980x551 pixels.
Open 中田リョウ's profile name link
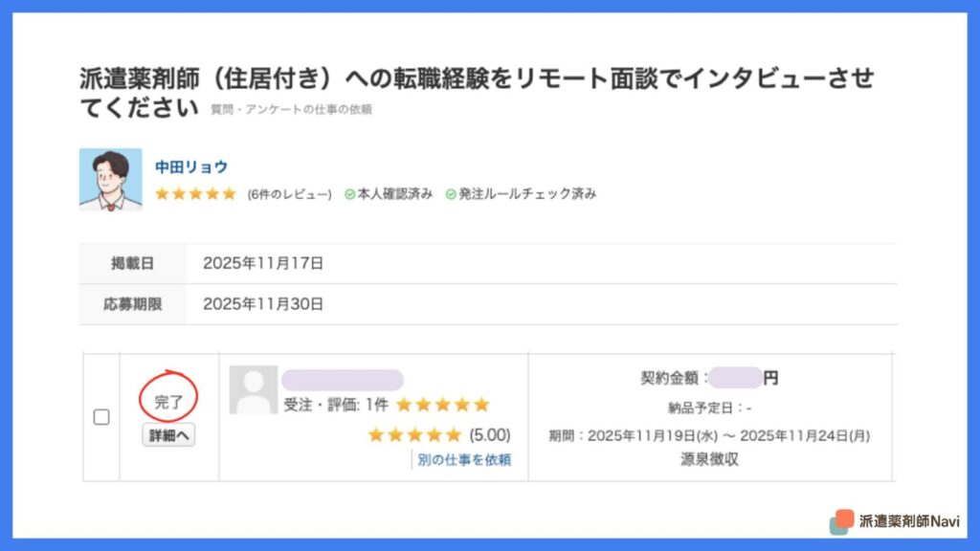coord(191,167)
